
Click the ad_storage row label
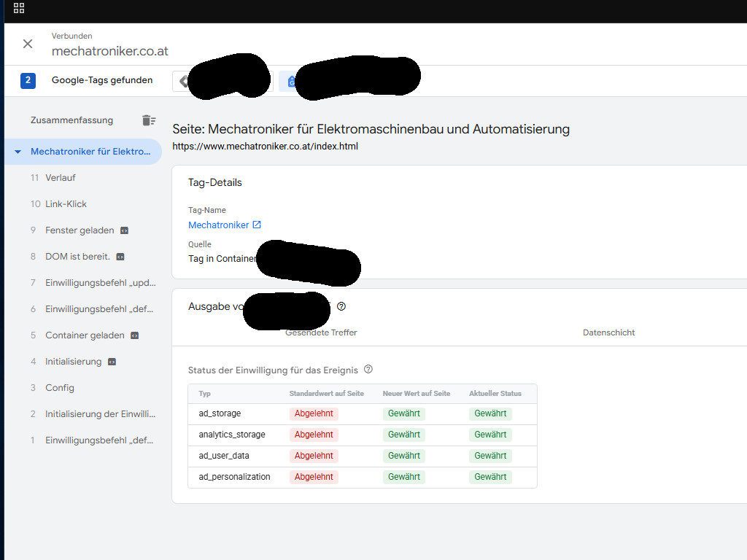[x=220, y=413]
